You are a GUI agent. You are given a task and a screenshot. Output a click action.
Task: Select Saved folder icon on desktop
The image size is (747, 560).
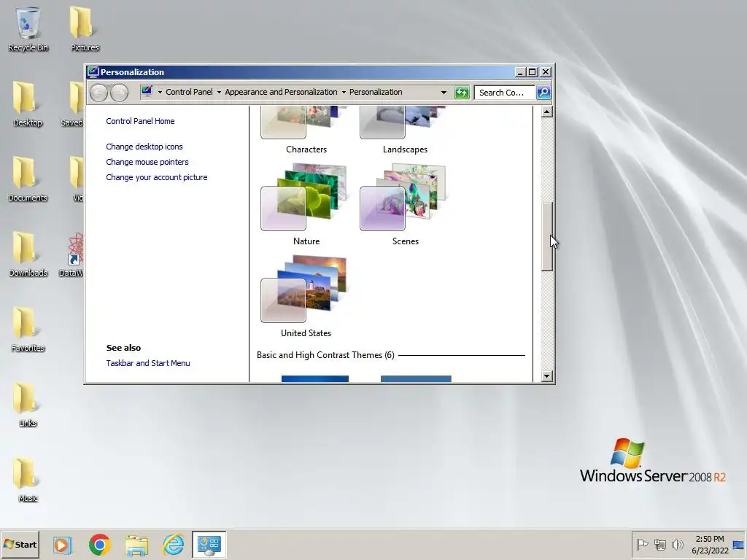click(x=74, y=105)
